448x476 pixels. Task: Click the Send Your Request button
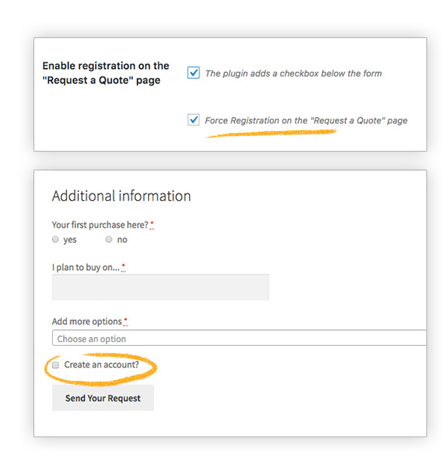(x=103, y=398)
